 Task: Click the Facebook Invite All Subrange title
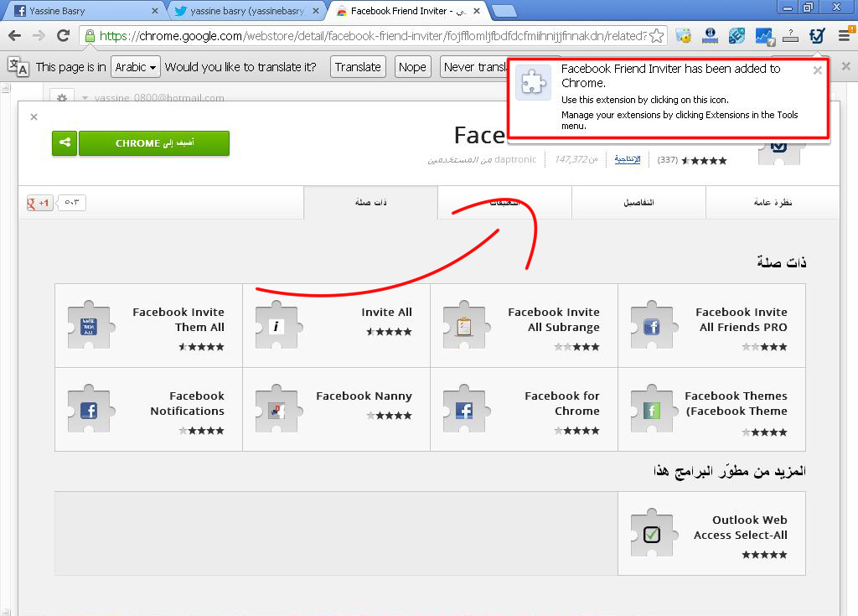(x=554, y=319)
